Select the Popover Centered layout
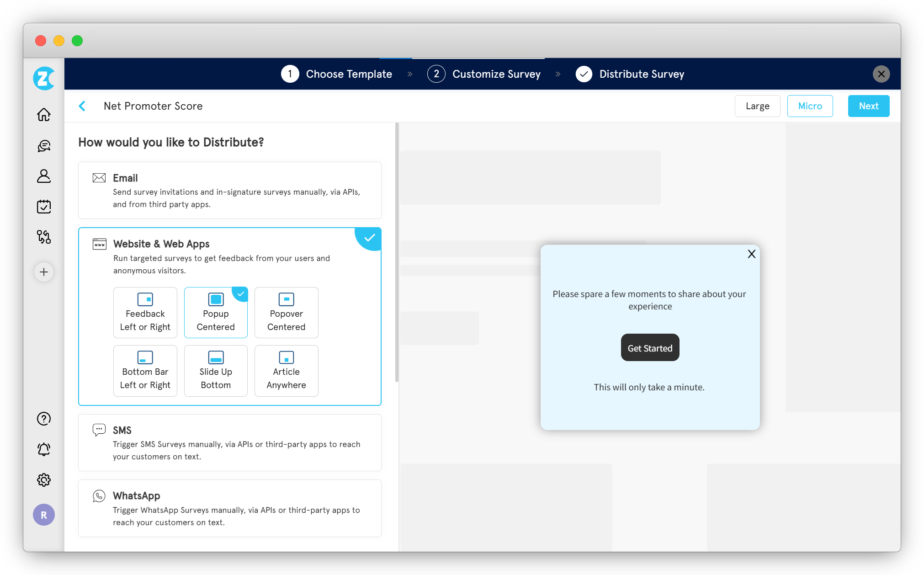924x575 pixels. pos(286,313)
